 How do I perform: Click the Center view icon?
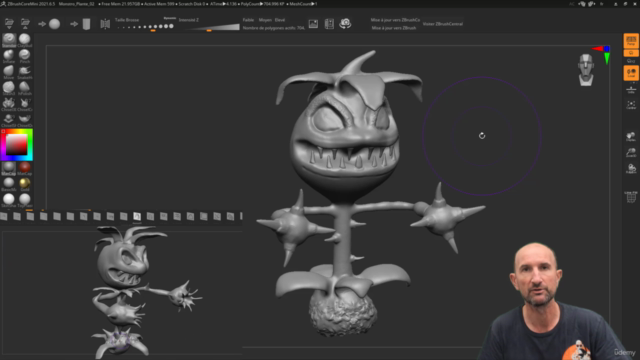pos(631,105)
